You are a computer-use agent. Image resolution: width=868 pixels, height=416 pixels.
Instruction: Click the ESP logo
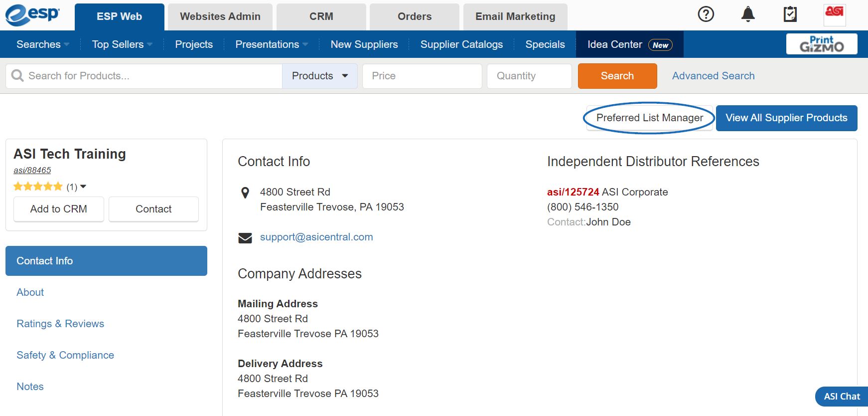coord(32,15)
